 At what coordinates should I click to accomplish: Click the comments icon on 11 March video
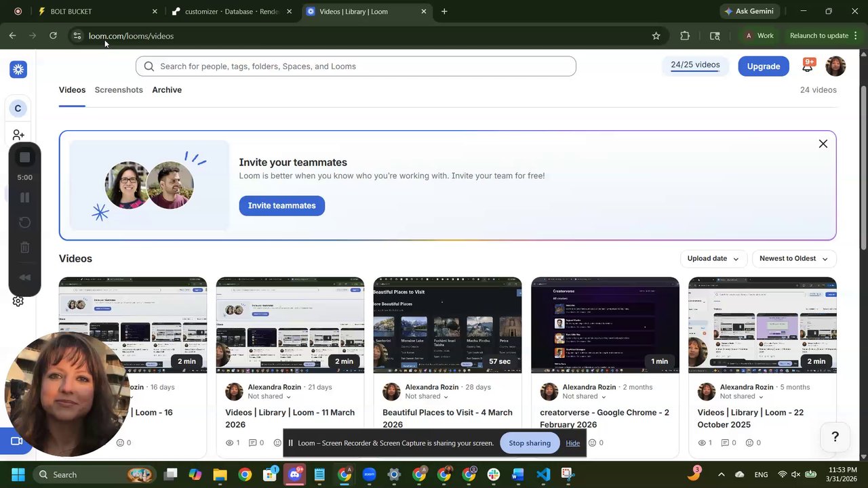[252, 443]
